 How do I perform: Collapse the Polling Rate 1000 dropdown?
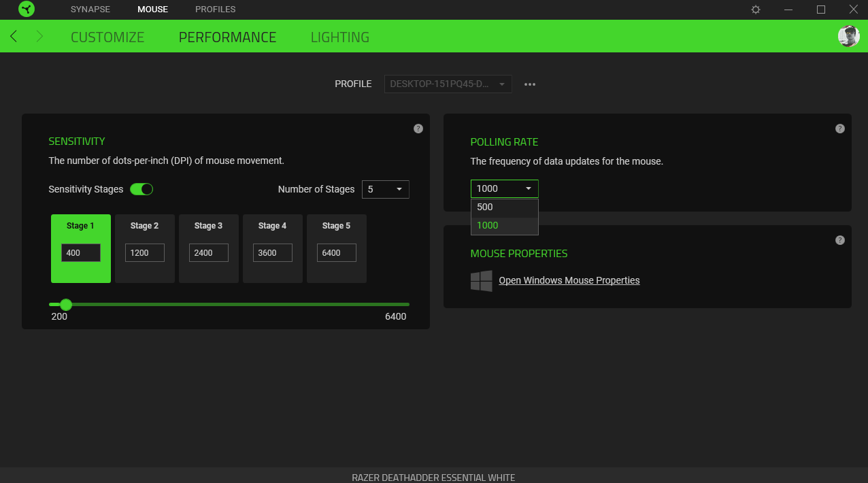(x=505, y=188)
